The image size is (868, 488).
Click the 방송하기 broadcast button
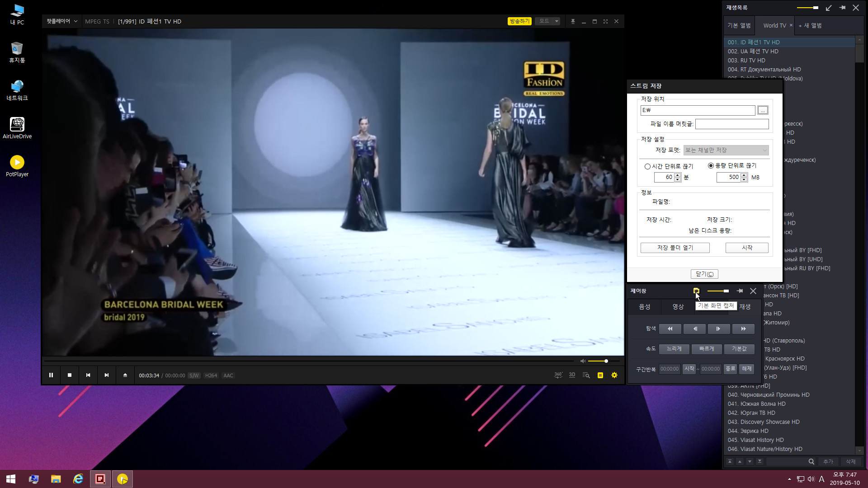coord(519,21)
